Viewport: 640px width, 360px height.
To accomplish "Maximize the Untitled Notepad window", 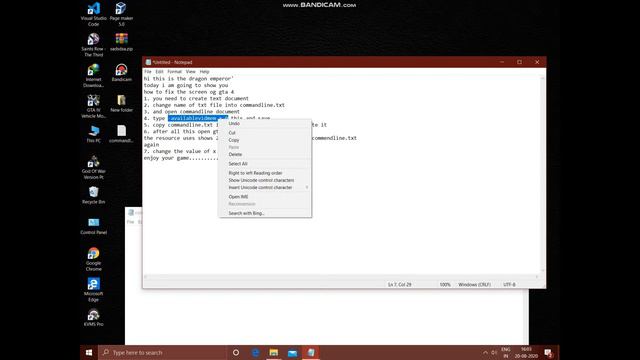I will 519,62.
